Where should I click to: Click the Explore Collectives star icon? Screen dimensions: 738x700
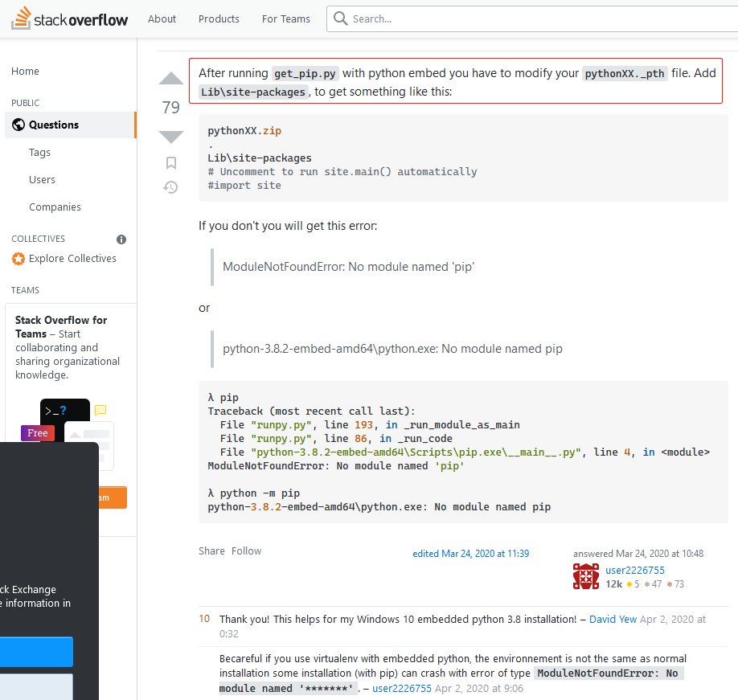(18, 259)
